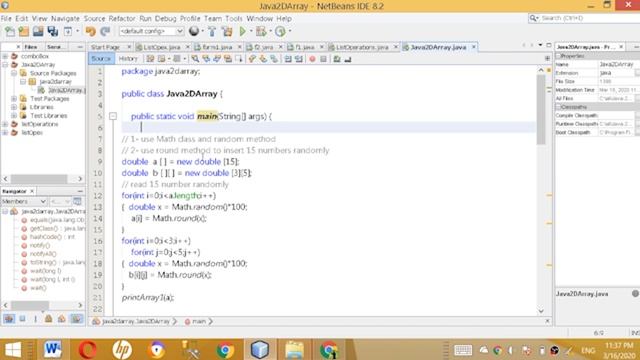Select Java2DArray.java file in project tree
640x360 pixels.
point(62,90)
